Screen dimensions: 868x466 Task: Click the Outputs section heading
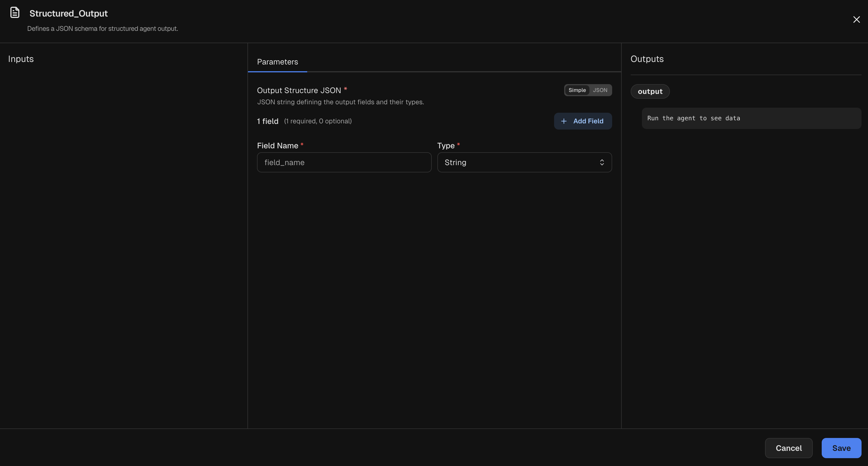point(646,59)
